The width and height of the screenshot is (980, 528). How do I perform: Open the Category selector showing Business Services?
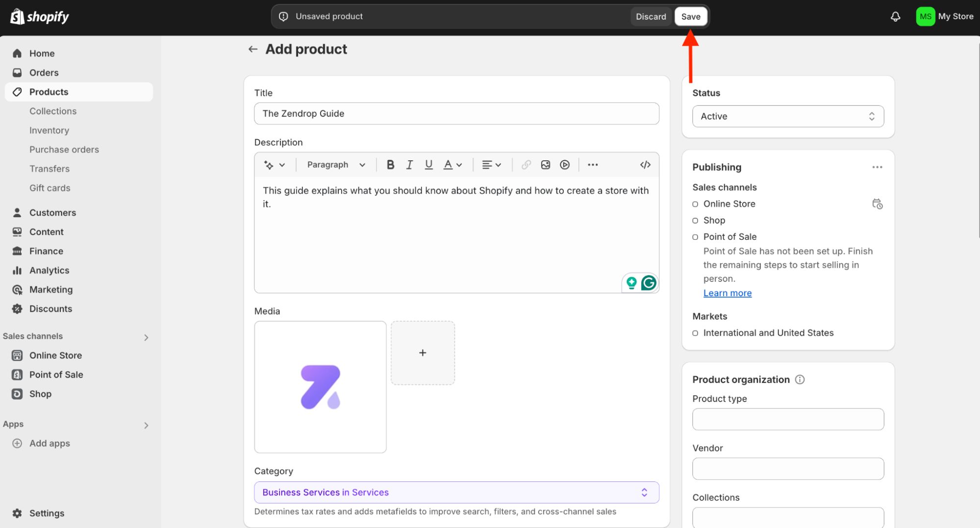click(x=456, y=492)
